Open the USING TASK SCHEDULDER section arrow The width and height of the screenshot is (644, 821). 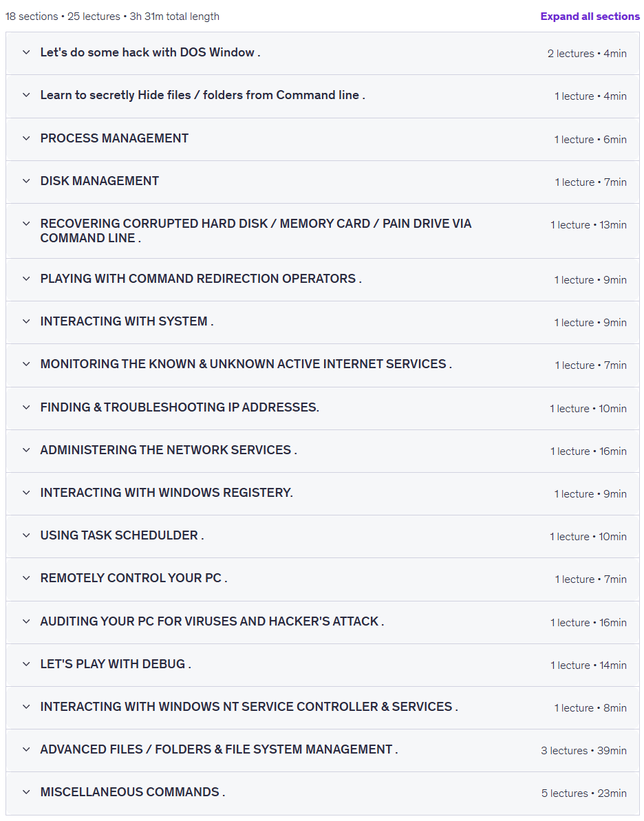[x=26, y=535]
